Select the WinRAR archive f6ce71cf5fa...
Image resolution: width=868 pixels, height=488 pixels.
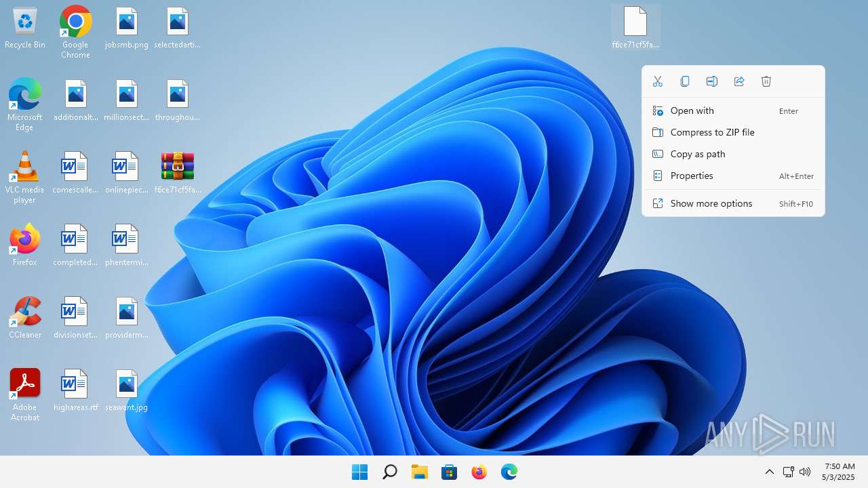tap(178, 174)
